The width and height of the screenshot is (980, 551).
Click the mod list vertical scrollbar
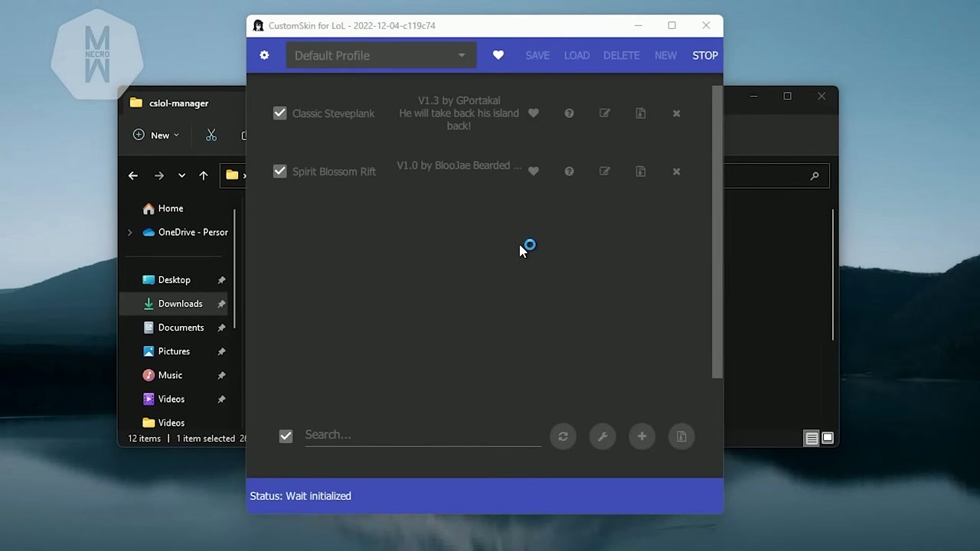point(717,232)
